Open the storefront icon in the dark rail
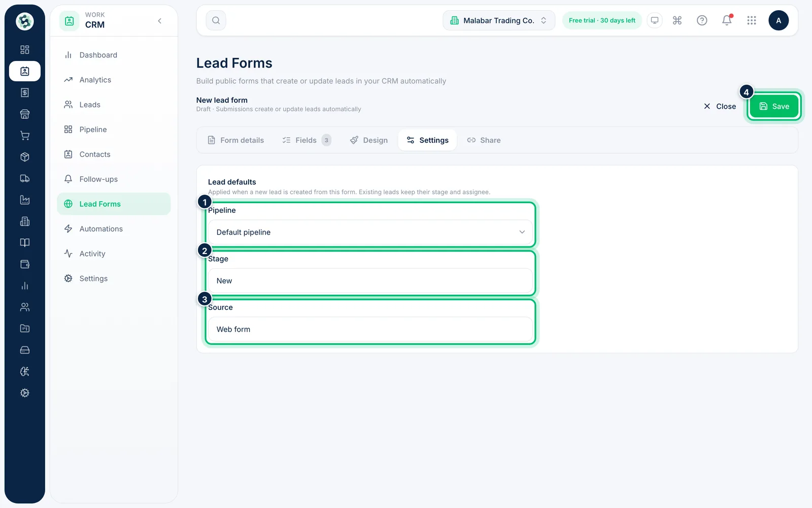The height and width of the screenshot is (508, 812). coord(24,114)
